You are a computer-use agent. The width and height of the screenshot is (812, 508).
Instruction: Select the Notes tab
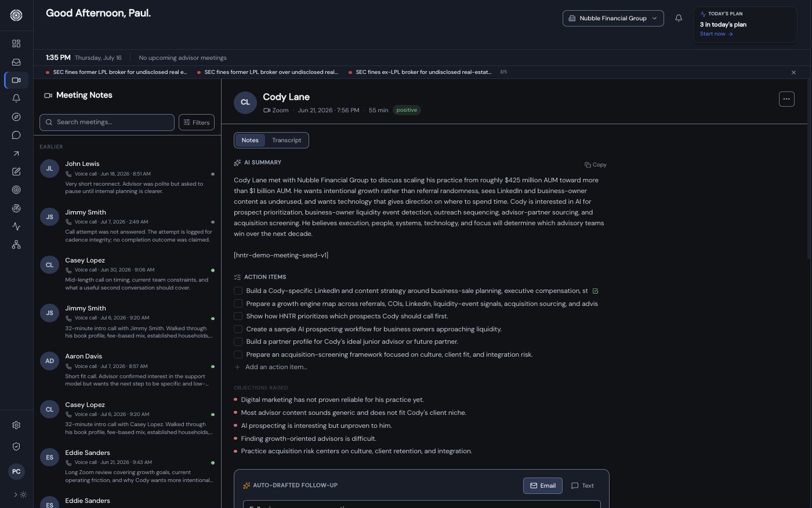(x=250, y=140)
